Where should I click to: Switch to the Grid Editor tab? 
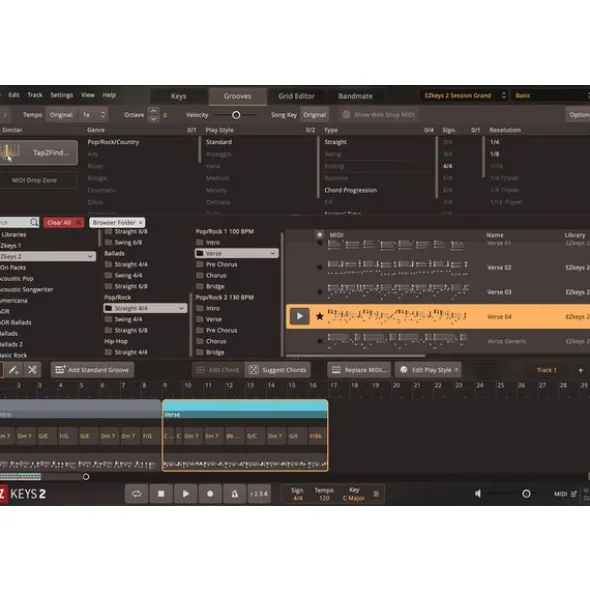click(296, 96)
